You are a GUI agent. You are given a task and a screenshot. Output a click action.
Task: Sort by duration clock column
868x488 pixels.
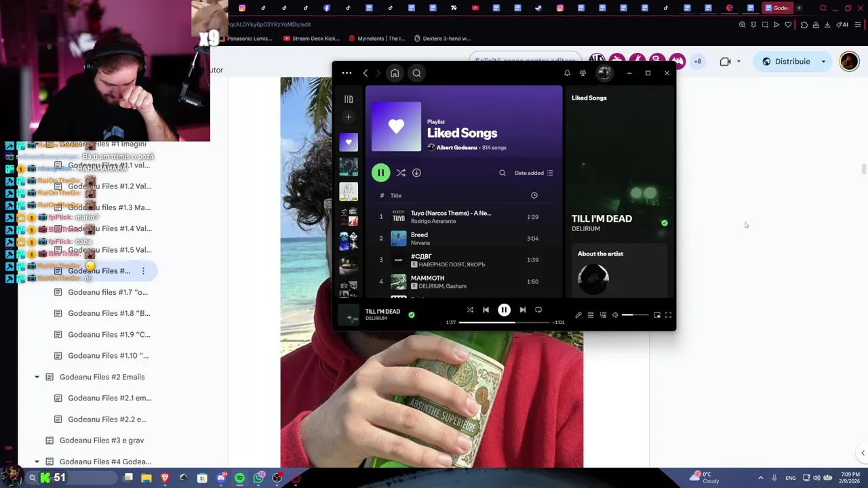(x=534, y=195)
